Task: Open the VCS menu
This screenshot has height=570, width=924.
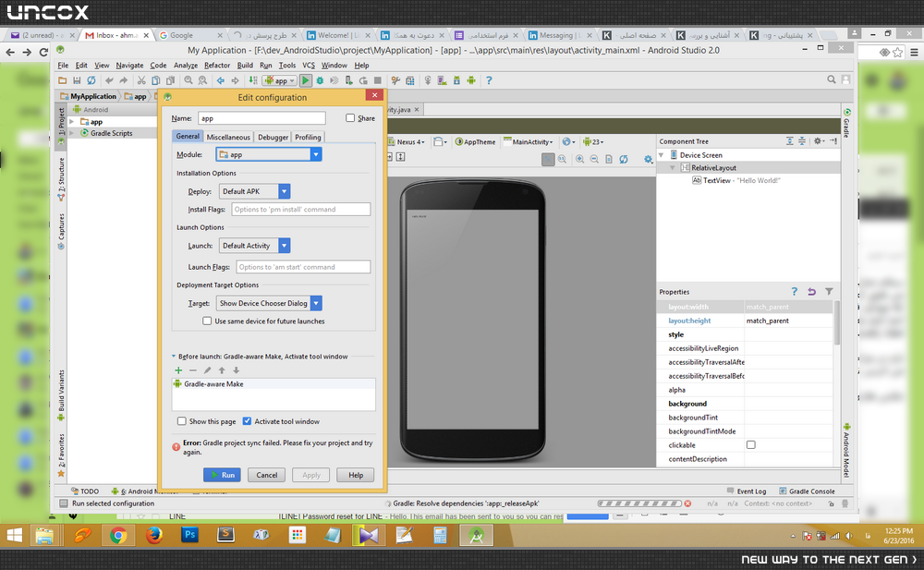Action: point(309,66)
